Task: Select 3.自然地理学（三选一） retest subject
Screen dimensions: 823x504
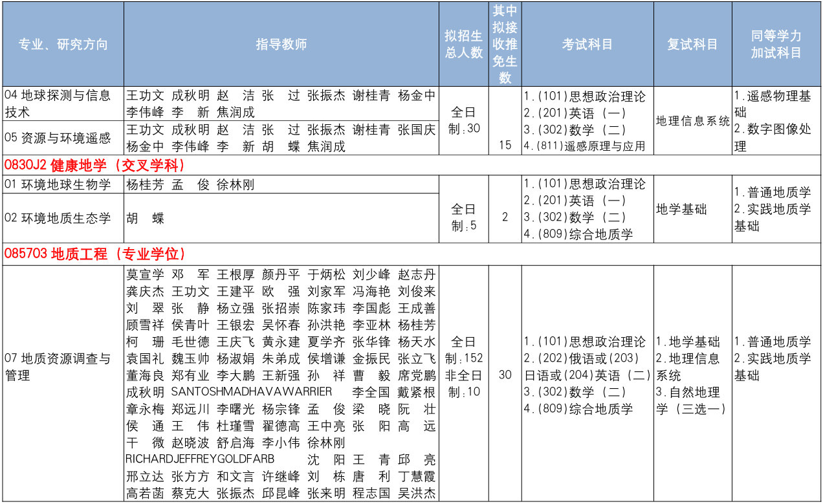Action: [x=692, y=400]
